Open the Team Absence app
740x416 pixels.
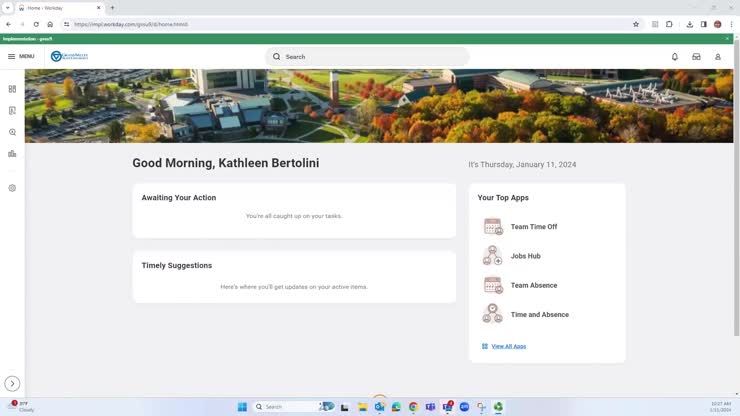click(x=533, y=285)
